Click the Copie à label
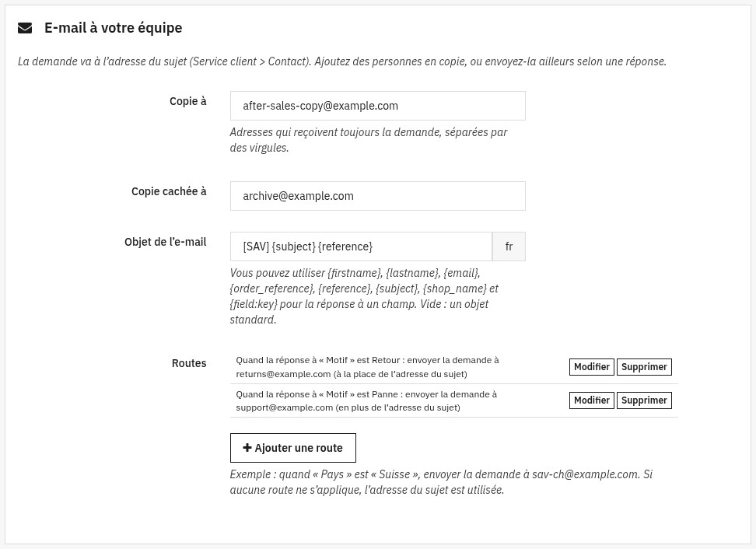 click(187, 101)
